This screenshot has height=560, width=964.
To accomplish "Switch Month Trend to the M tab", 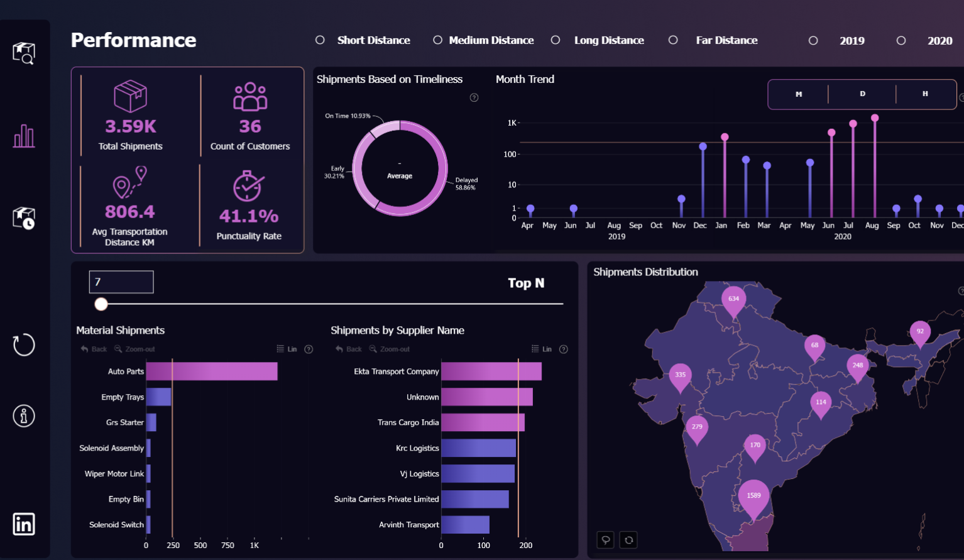I will click(x=799, y=94).
